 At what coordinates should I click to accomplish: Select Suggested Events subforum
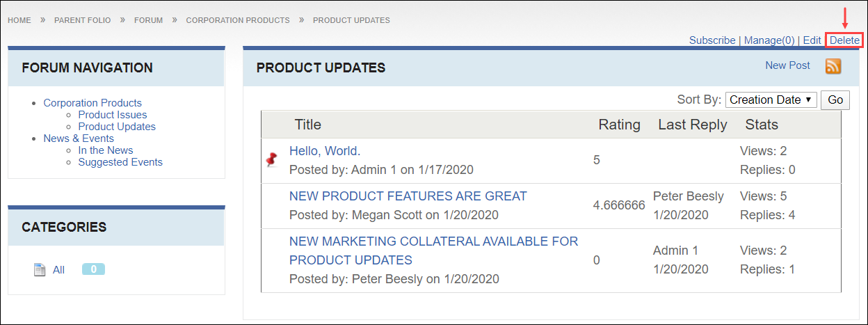coord(120,162)
